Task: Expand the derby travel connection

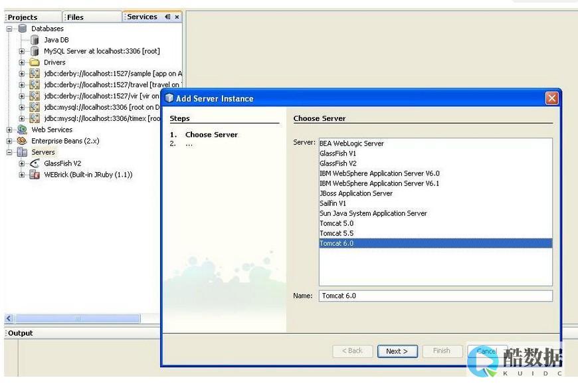Action: (x=22, y=85)
